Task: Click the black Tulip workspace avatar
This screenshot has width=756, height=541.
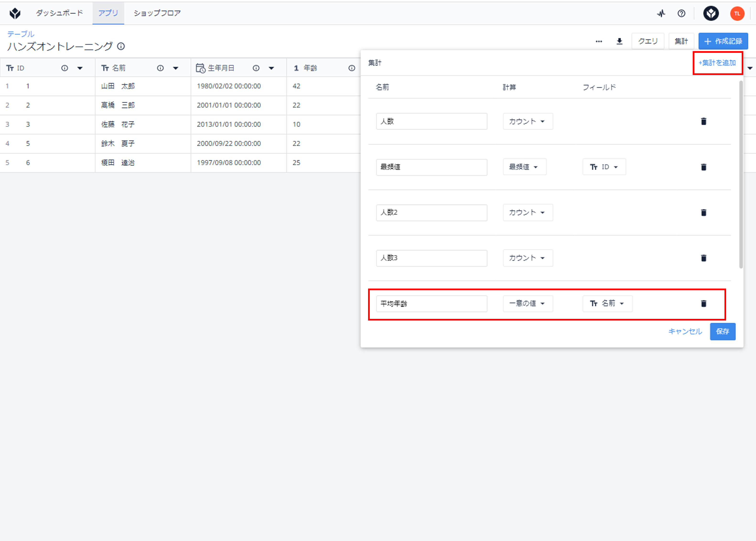Action: tap(711, 13)
